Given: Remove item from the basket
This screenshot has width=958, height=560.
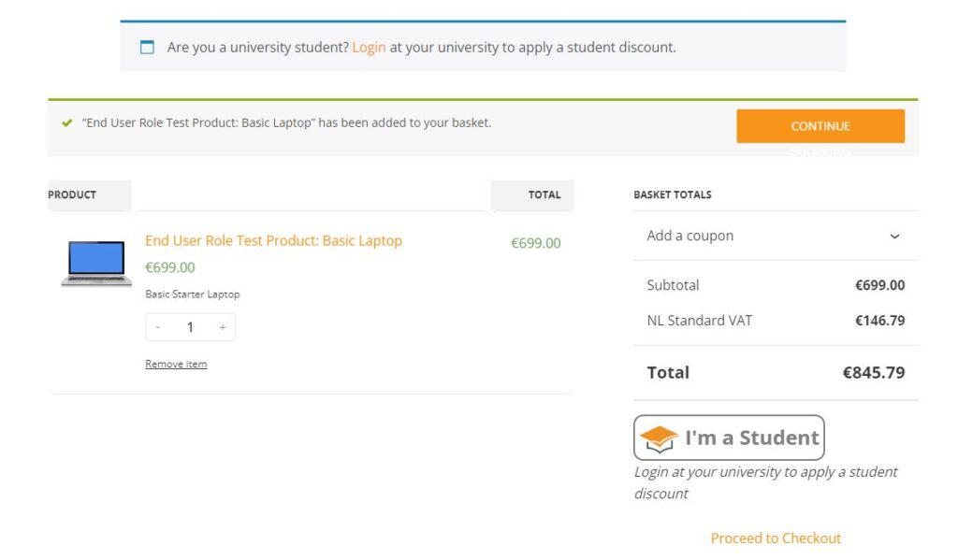Looking at the screenshot, I should (x=176, y=364).
